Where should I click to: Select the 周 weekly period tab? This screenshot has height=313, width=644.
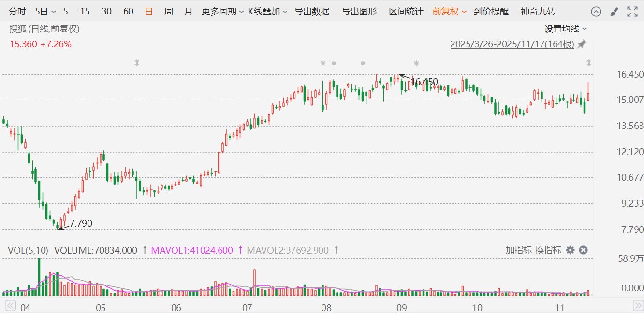[168, 12]
